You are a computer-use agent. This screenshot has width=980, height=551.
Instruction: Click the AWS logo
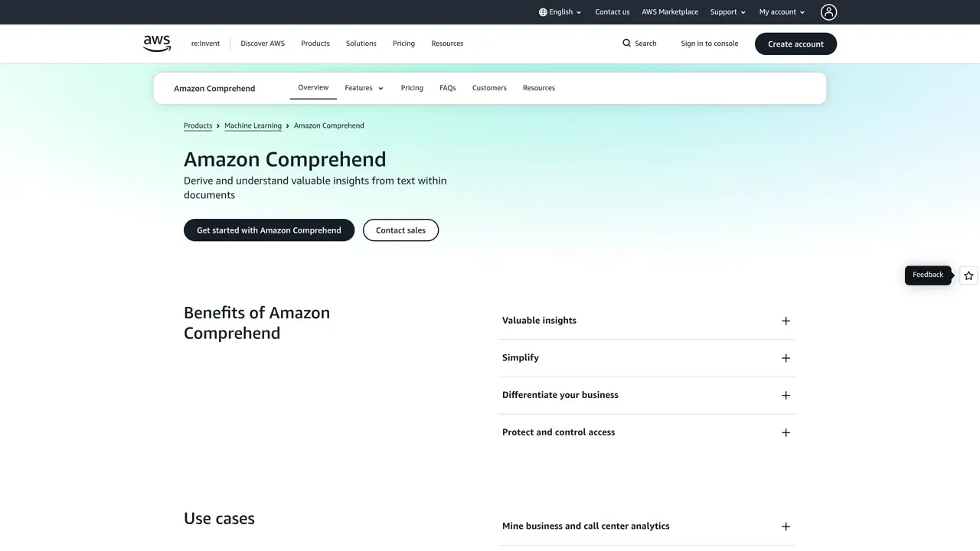(x=157, y=44)
